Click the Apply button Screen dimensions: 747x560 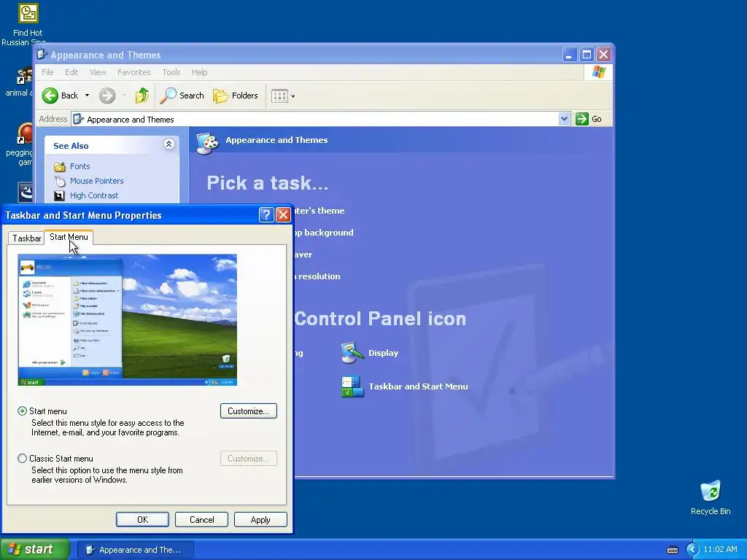tap(260, 519)
